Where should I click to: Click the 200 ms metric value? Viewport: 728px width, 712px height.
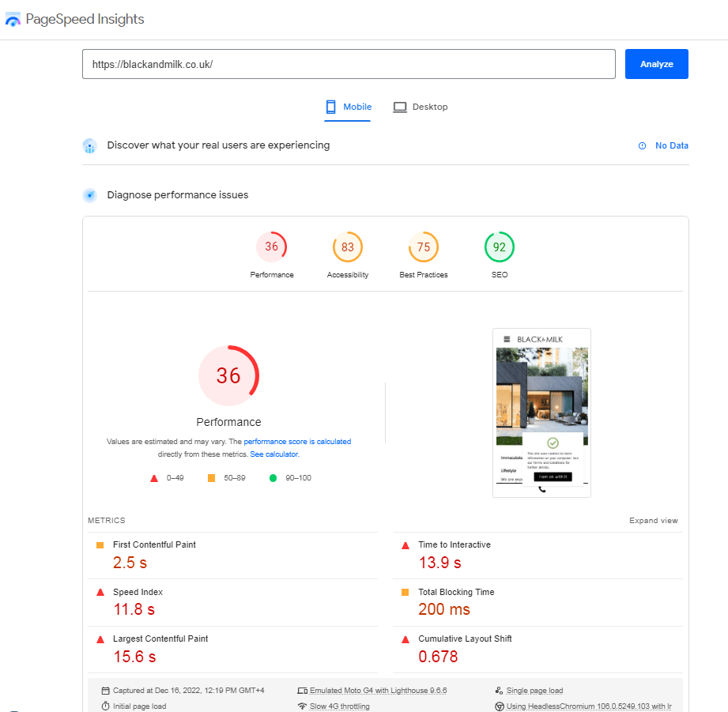(444, 609)
